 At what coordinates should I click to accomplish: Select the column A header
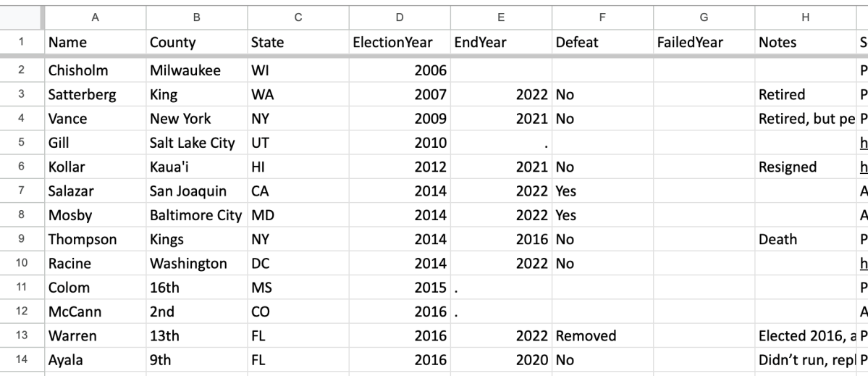(x=94, y=17)
